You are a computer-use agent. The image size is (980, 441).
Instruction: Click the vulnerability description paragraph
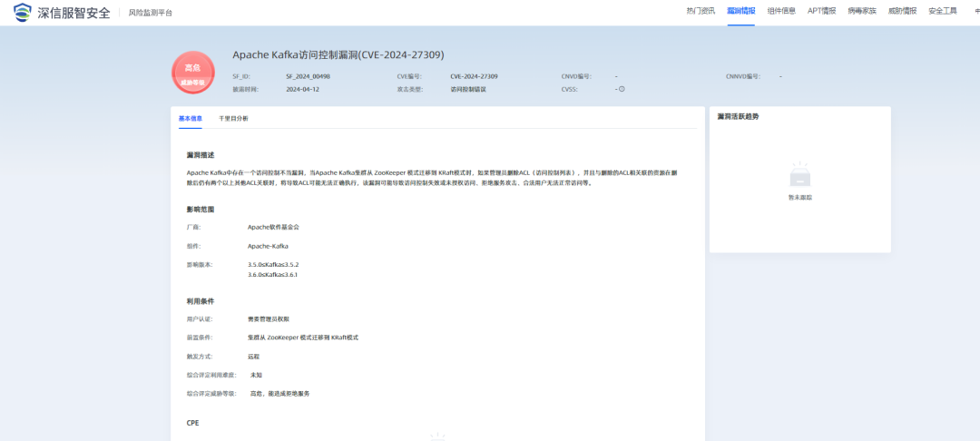(x=432, y=178)
